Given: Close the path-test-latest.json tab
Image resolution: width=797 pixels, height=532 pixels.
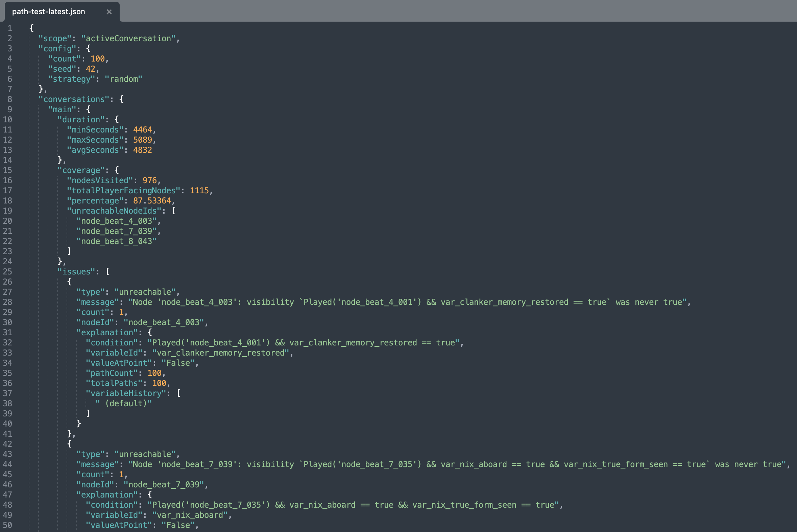Looking at the screenshot, I should click(109, 11).
